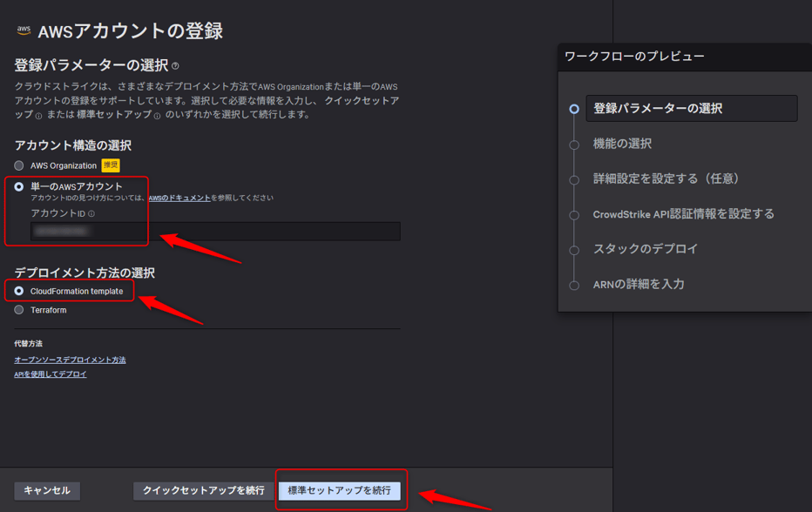Image resolution: width=812 pixels, height=512 pixels.
Task: Open 機能の選択 step in workflow preview
Action: point(622,144)
